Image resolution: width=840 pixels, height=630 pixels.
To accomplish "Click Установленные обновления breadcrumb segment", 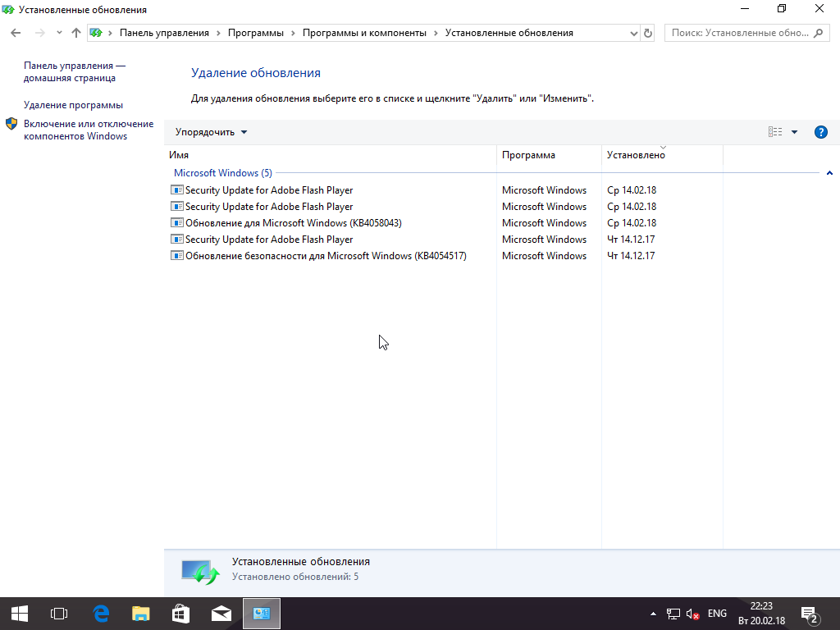I will tap(509, 33).
